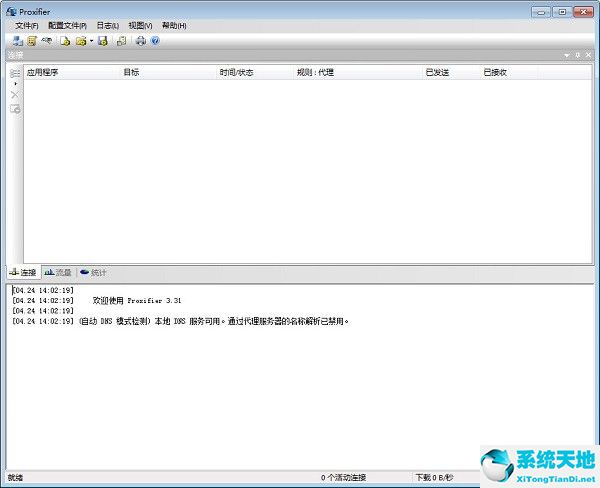Create a new profile with the toolbar icon
This screenshot has height=488, width=600.
[x=65, y=41]
